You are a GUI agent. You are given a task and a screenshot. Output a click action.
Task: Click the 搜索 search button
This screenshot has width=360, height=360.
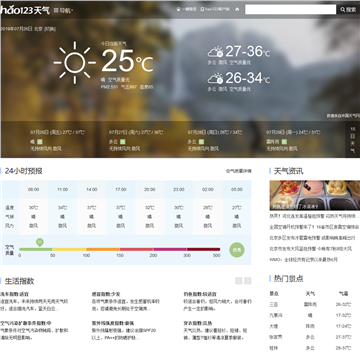click(x=348, y=10)
